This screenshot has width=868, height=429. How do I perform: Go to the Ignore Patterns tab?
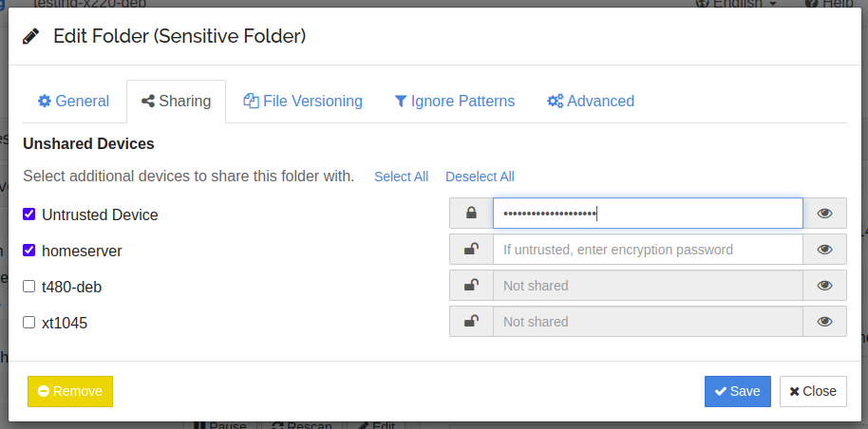[x=455, y=101]
